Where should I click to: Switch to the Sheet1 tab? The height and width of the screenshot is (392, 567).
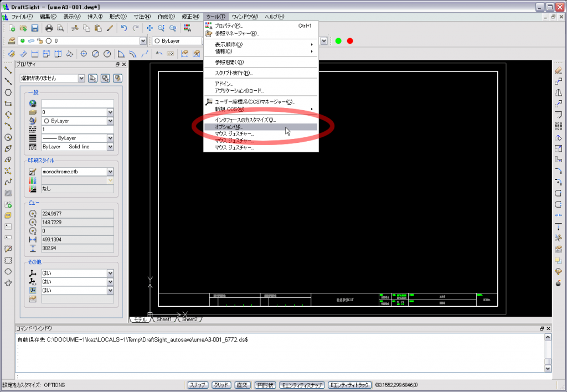[x=164, y=319]
